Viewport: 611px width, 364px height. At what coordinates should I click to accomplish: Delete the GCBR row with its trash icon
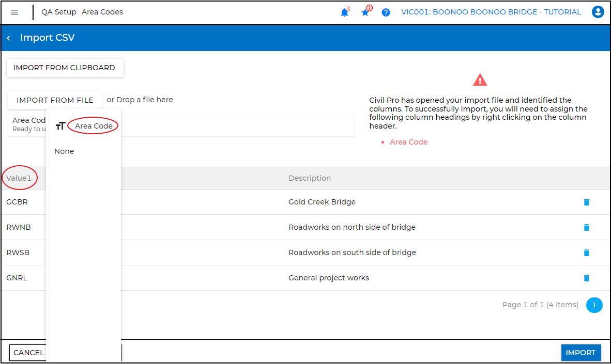coord(586,202)
